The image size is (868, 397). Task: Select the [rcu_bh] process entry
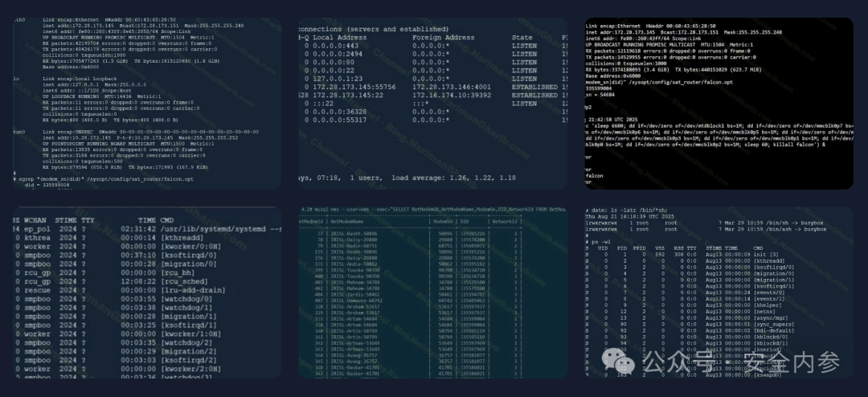tap(177, 272)
